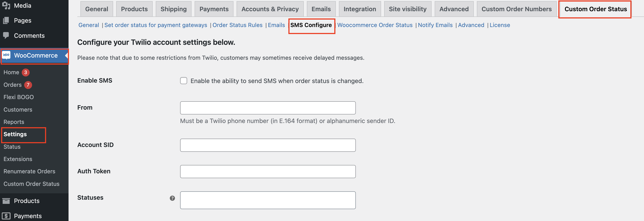Enable the SMS checkbox
The width and height of the screenshot is (644, 221).
point(184,81)
